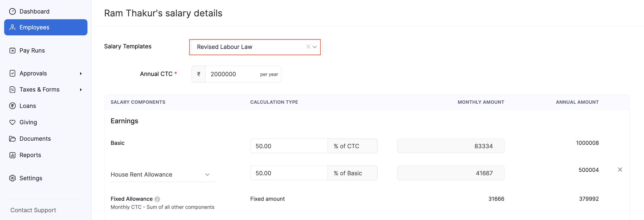Change Basic calculation type from % of CTC
The height and width of the screenshot is (220, 644).
click(x=352, y=146)
